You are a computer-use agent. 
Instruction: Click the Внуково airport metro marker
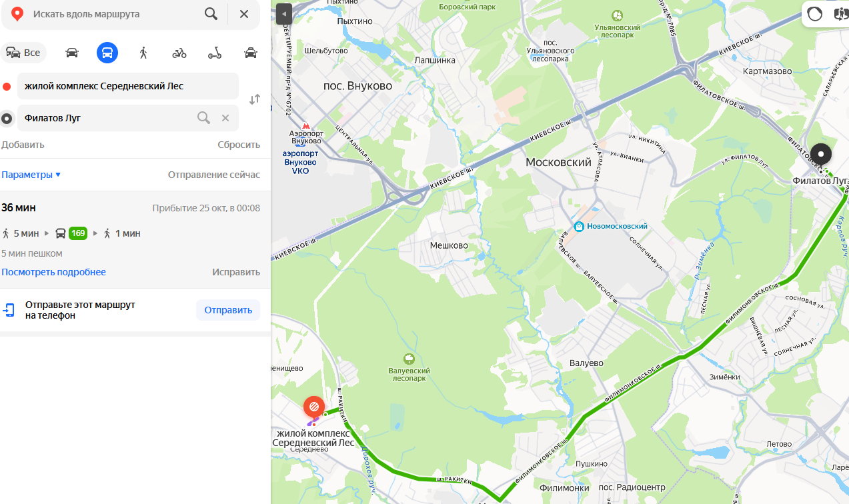pyautogui.click(x=306, y=125)
